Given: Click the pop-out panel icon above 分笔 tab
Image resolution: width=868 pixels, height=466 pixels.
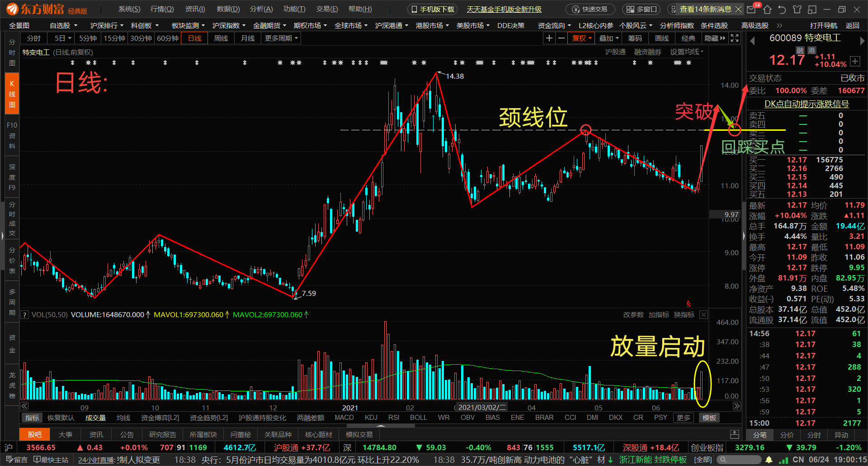Looking at the screenshot, I should point(735,434).
